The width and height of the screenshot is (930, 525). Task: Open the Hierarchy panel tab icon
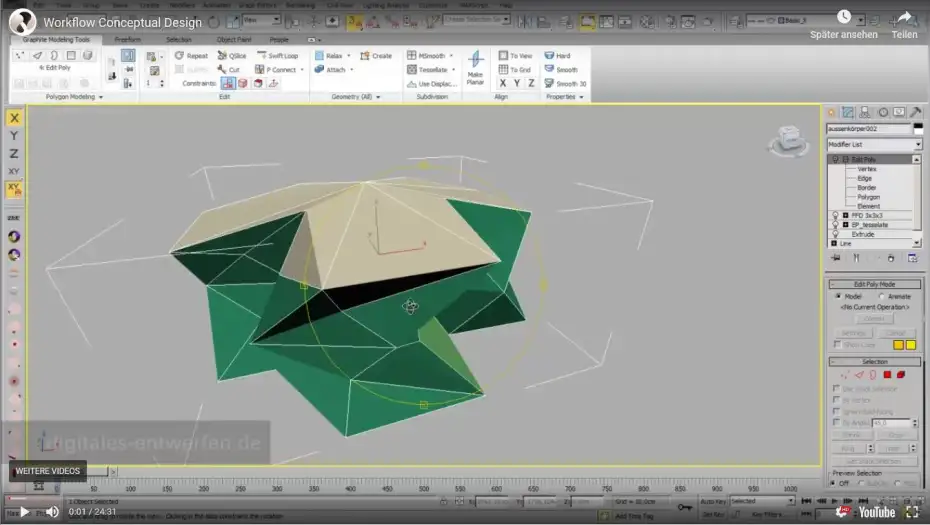[x=865, y=112]
